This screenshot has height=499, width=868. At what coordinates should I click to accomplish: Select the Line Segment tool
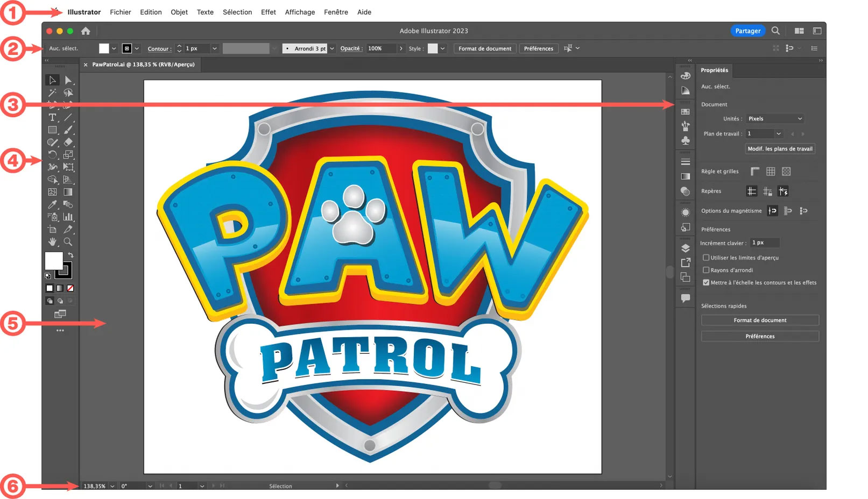click(68, 117)
